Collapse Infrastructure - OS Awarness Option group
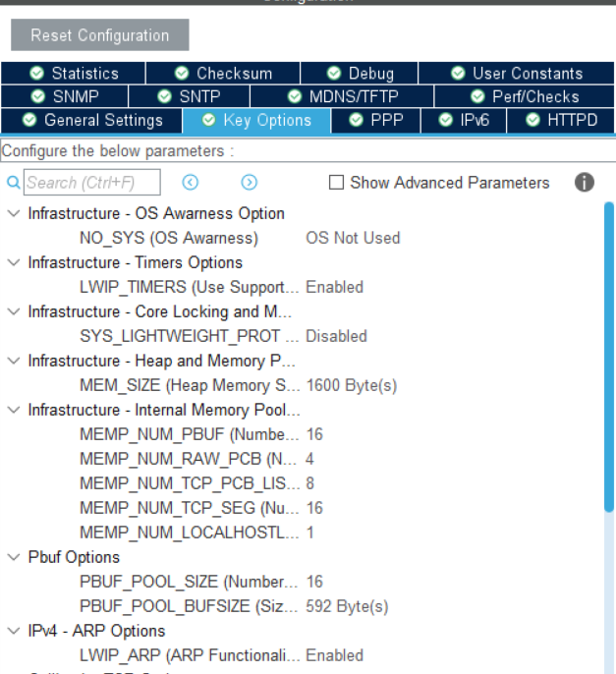This screenshot has width=616, height=674. click(x=14, y=213)
